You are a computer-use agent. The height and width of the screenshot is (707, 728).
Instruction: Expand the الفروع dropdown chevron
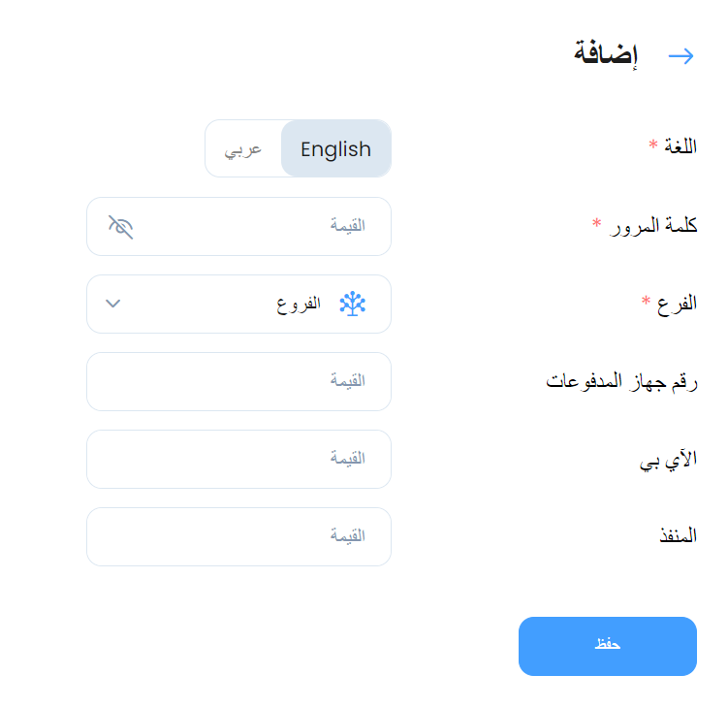pos(112,304)
